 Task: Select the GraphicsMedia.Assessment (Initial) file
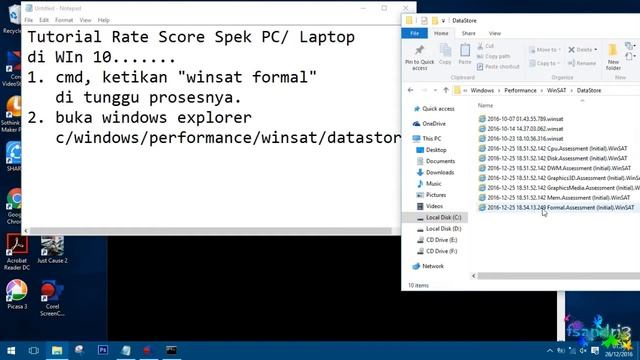[x=559, y=188]
